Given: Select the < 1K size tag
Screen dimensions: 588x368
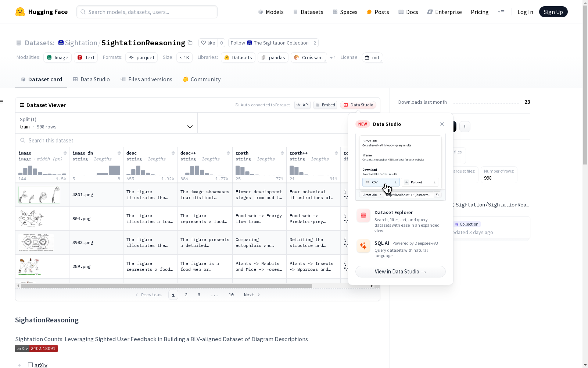Looking at the screenshot, I should click(184, 57).
